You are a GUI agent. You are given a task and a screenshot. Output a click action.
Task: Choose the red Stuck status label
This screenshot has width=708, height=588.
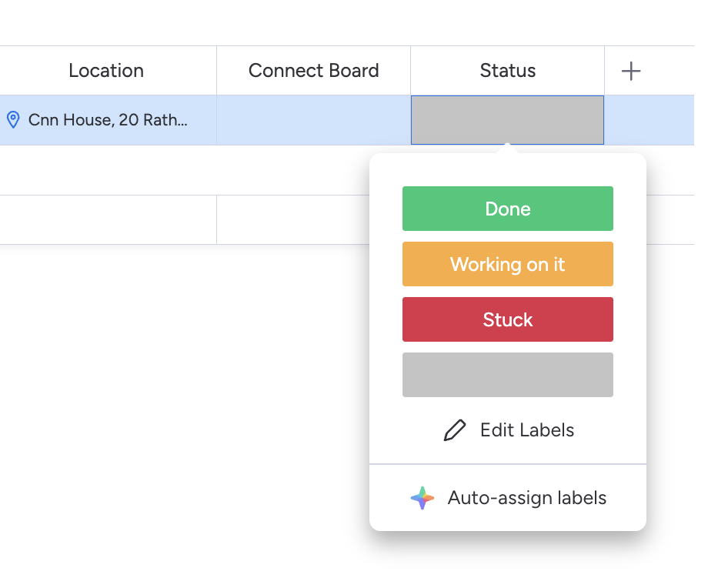[x=507, y=319]
